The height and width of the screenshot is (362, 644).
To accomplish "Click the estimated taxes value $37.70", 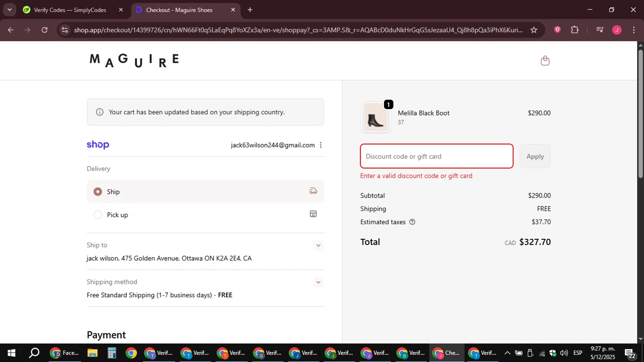I will [x=541, y=222].
